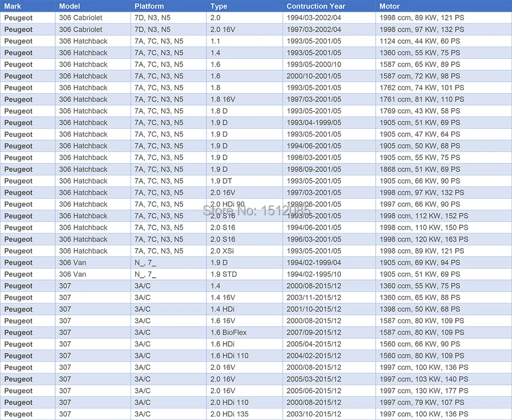Screen dimensions: 512x420
Task: Click motor cell "1398 ccm, 50 KW, 68 PS"
Action: [444, 309]
